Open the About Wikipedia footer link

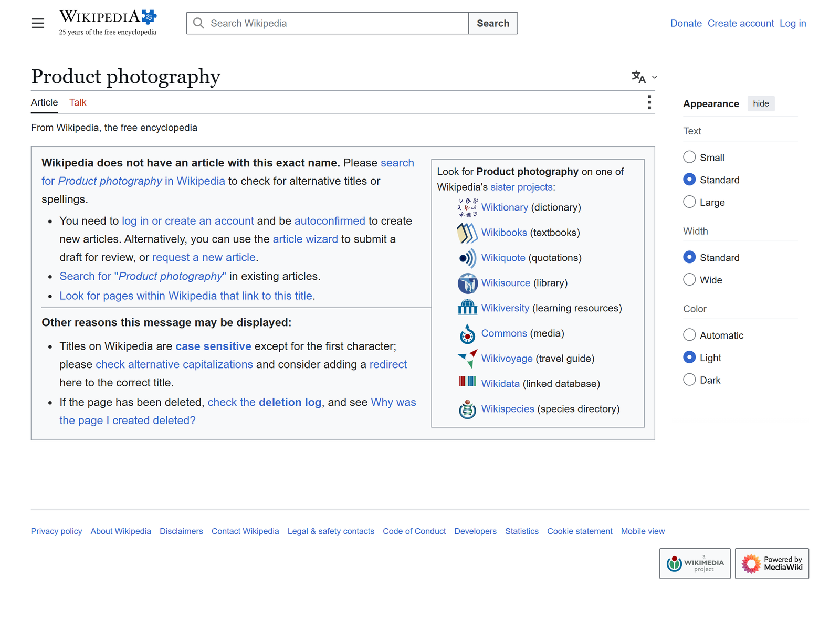click(x=121, y=531)
